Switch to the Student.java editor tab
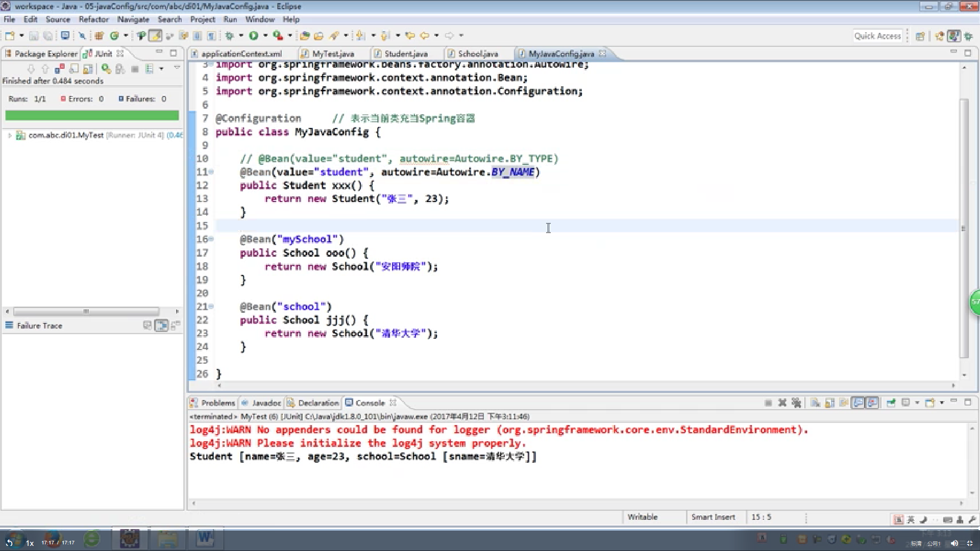980x551 pixels. (405, 54)
